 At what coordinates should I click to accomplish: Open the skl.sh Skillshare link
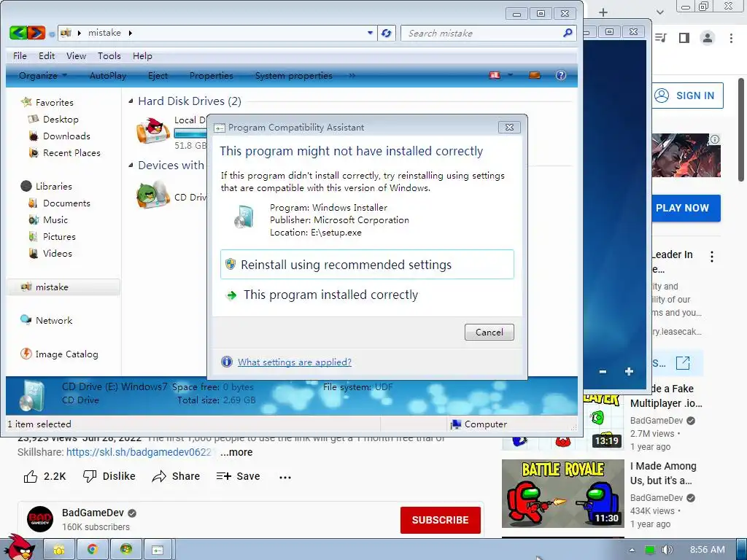tap(139, 452)
